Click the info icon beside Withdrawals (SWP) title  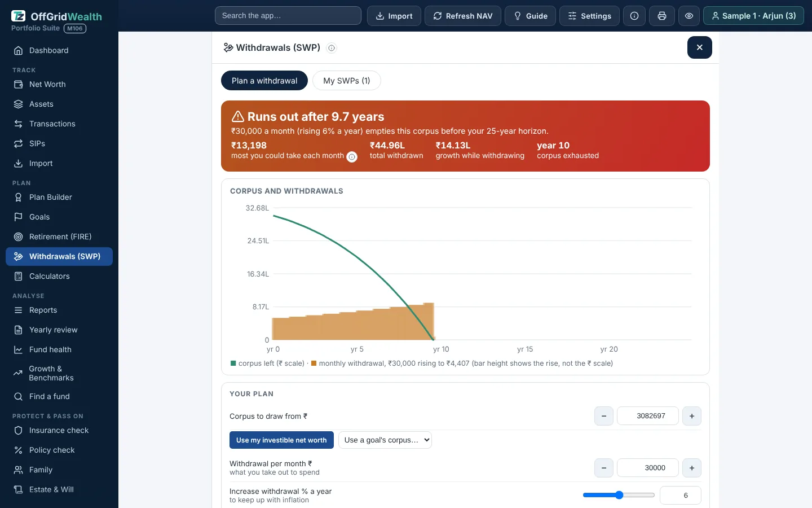coord(332,48)
